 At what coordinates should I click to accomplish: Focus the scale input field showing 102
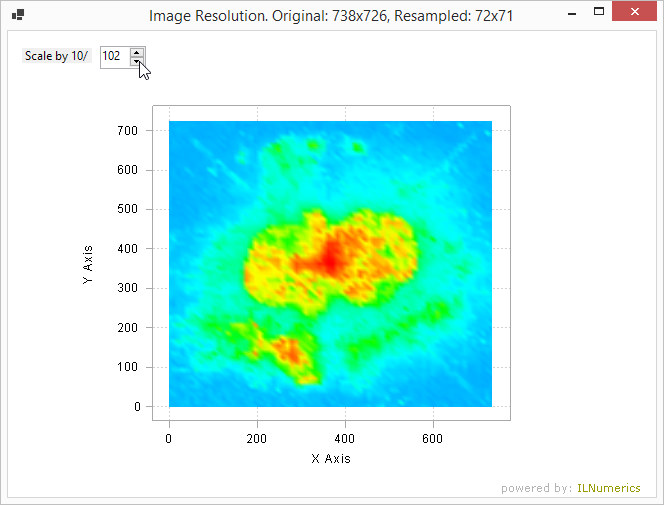tap(114, 57)
